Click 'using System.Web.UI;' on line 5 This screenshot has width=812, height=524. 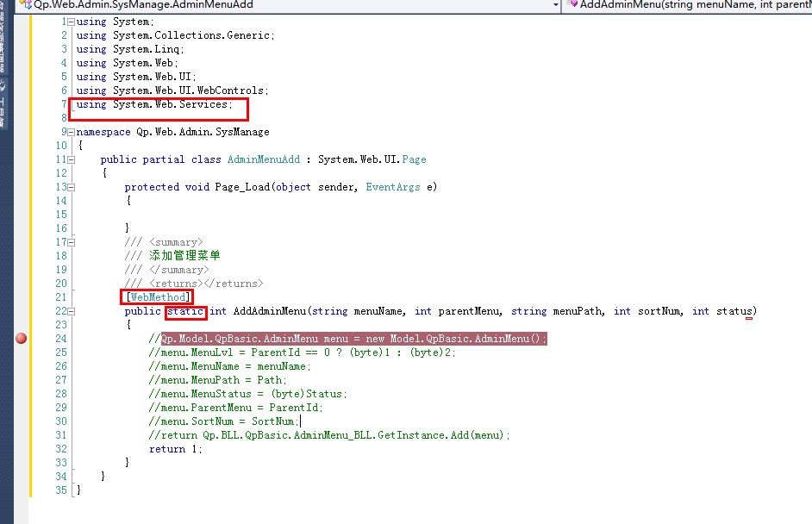[136, 77]
